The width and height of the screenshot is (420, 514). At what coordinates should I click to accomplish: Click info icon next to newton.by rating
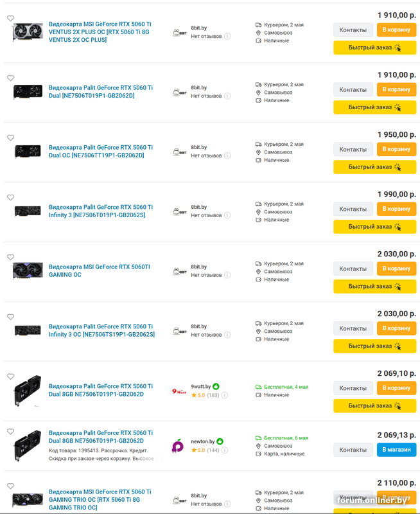pyautogui.click(x=224, y=450)
